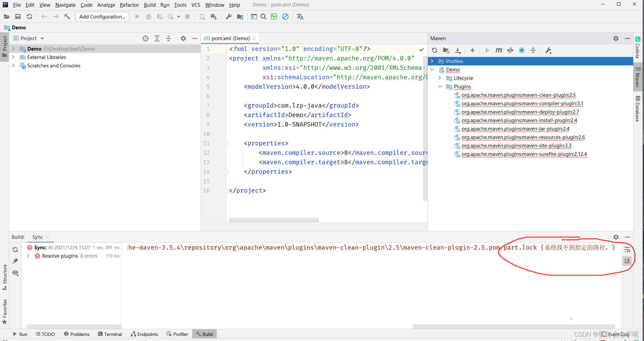This screenshot has width=644, height=341.
Task: Open the TODO tool window button
Action: [x=45, y=334]
